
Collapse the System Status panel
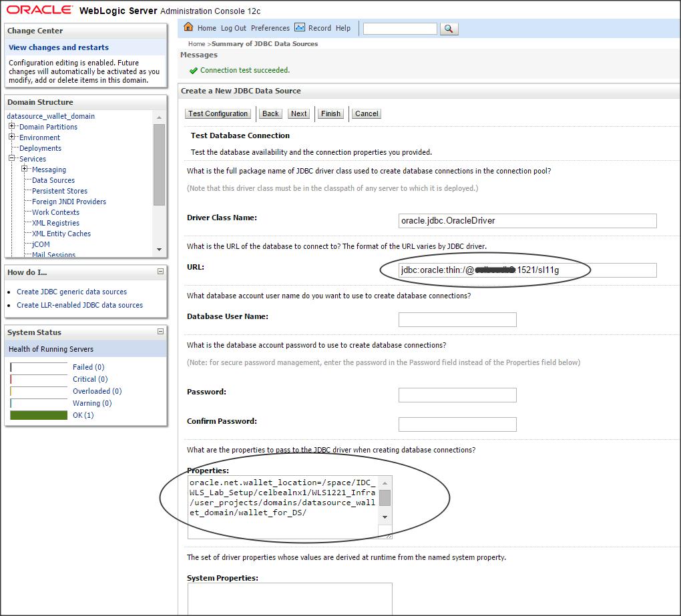click(160, 331)
